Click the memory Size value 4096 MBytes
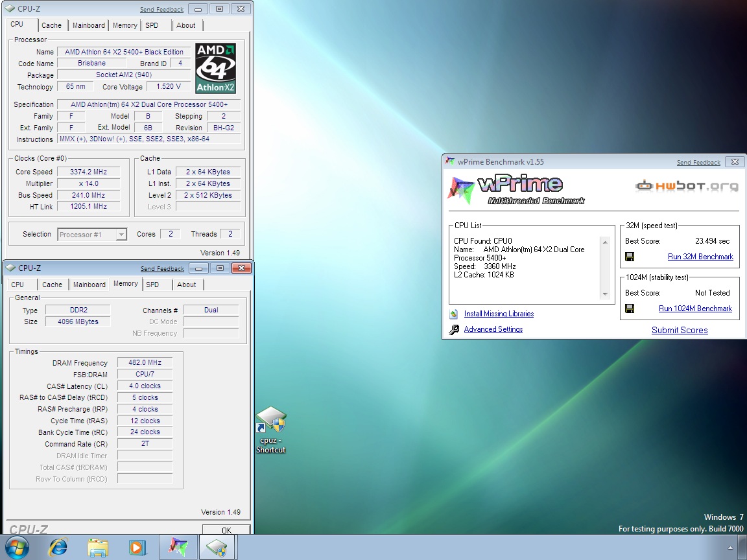Image resolution: width=747 pixels, height=560 pixels. tap(78, 322)
